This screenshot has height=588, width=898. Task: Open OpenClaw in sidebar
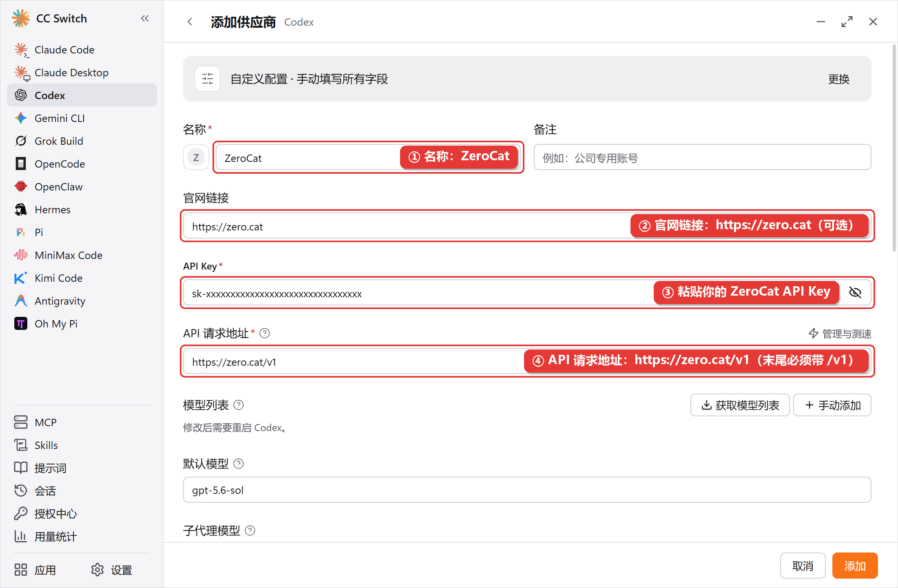click(82, 187)
